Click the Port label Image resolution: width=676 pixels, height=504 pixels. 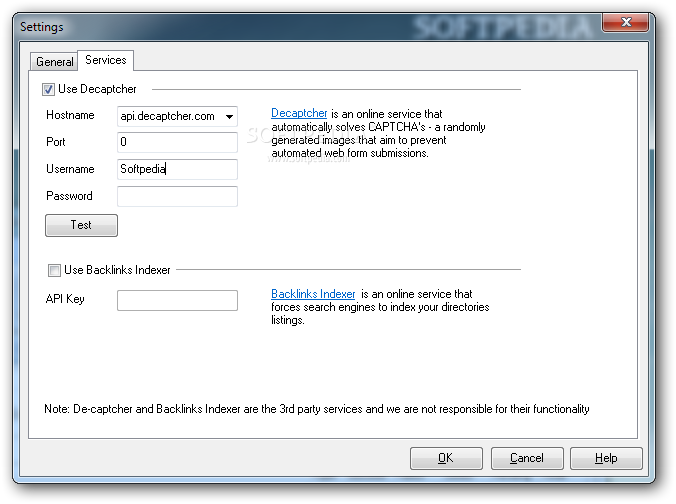tap(56, 142)
